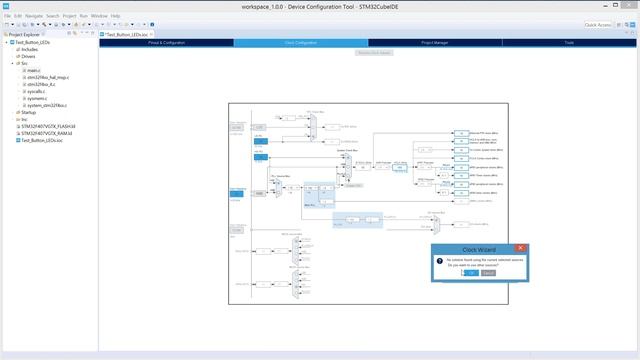This screenshot has height=360, width=640.
Task: Select Test_Button_LEDs.ioc in Project Explorer
Action: (42, 140)
